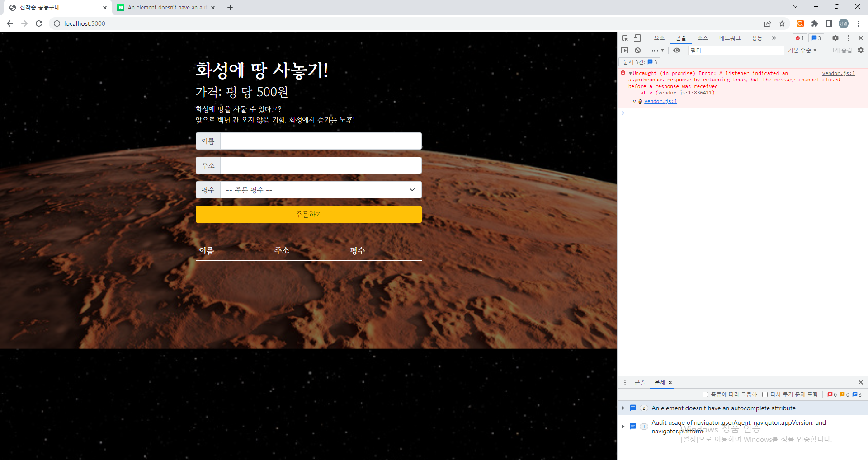The image size is (868, 460).
Task: Open the orange extension icon
Action: (x=800, y=23)
